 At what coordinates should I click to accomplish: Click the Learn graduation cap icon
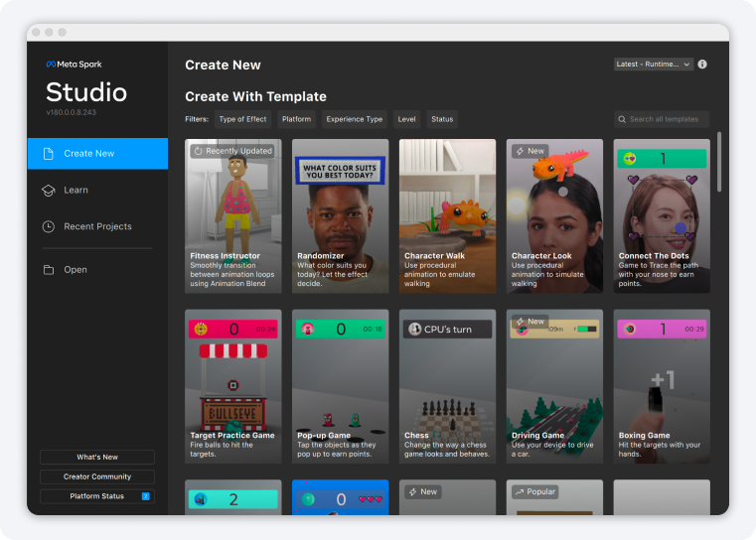pos(48,191)
